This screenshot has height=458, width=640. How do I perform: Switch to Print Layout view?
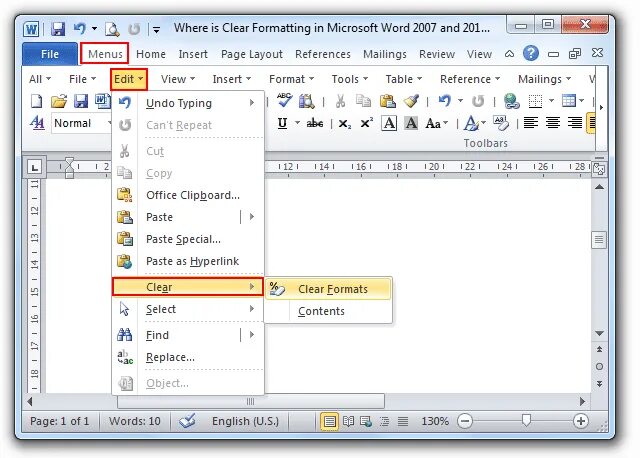pyautogui.click(x=329, y=421)
